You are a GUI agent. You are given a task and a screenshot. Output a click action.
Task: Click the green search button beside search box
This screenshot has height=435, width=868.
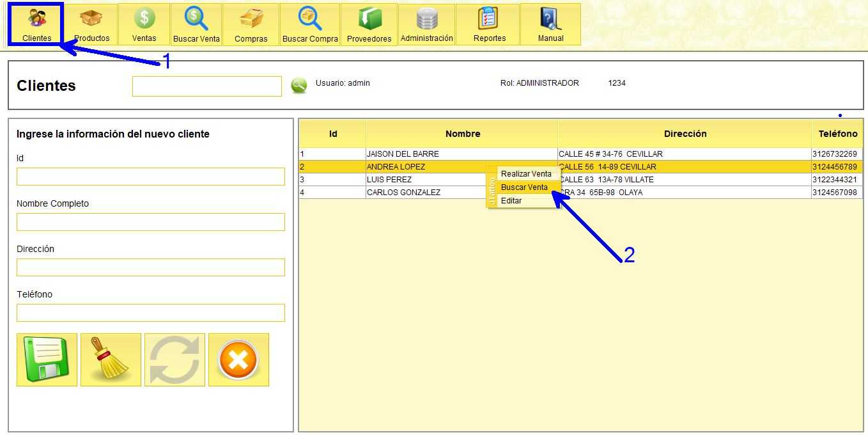(298, 86)
